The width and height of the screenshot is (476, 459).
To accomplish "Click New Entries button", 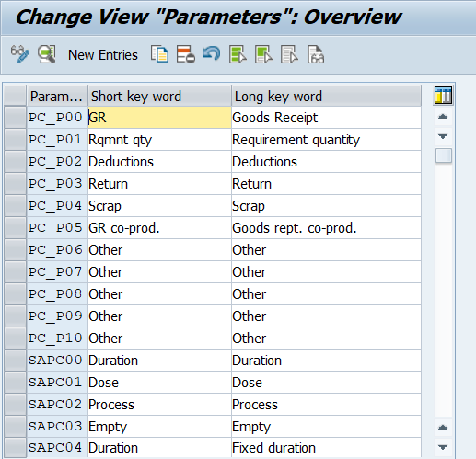I will pyautogui.click(x=103, y=55).
